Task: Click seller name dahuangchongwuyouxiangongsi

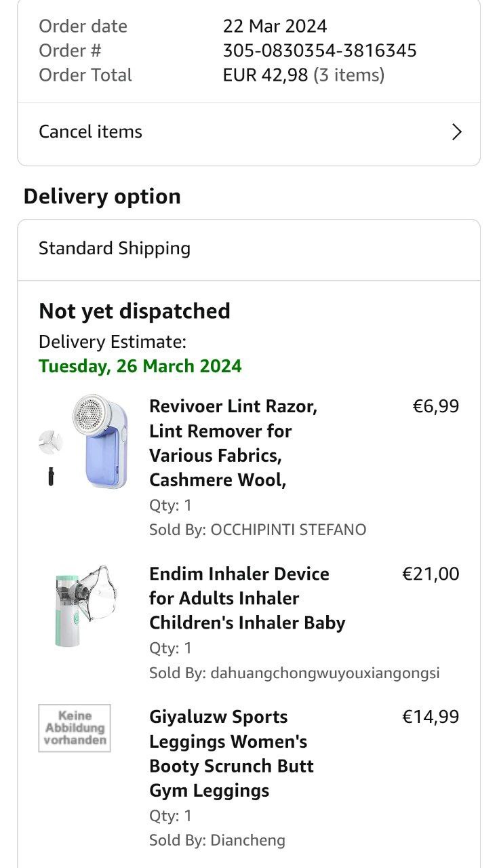Action: pos(325,673)
